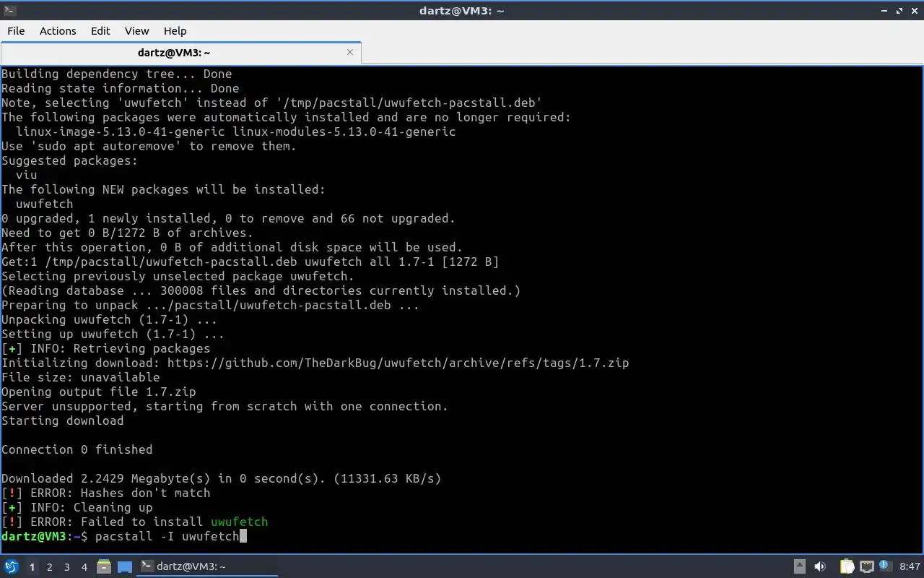
Task: Maximize the terminal window
Action: [899, 10]
